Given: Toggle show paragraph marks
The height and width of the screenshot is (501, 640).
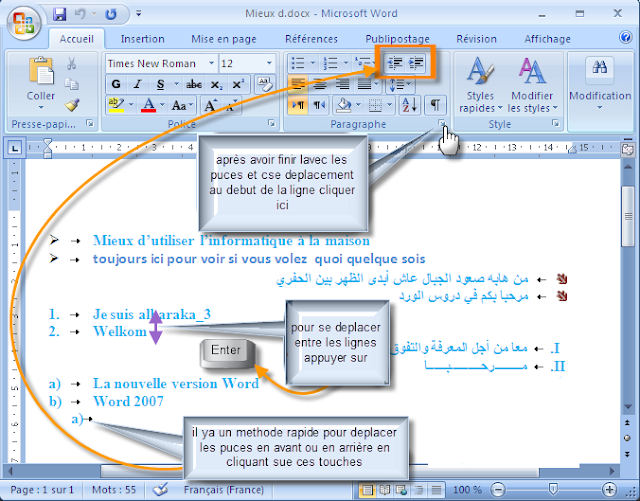Looking at the screenshot, I should click(435, 105).
